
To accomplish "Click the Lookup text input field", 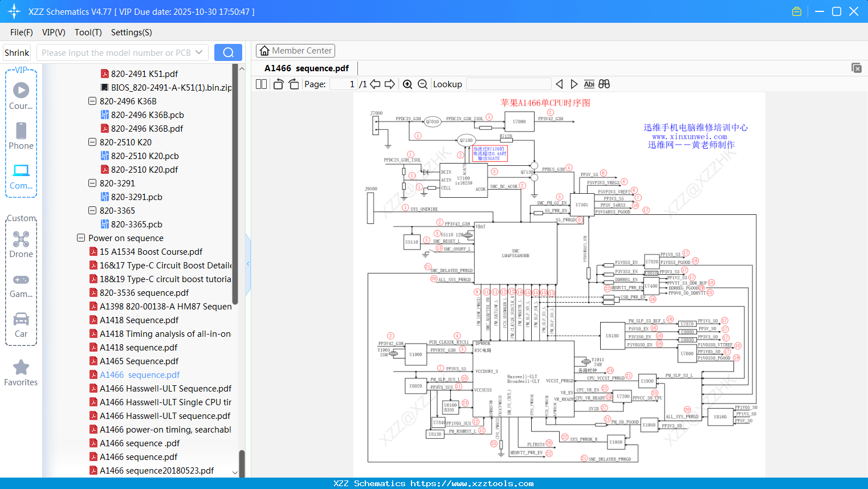I will (508, 84).
